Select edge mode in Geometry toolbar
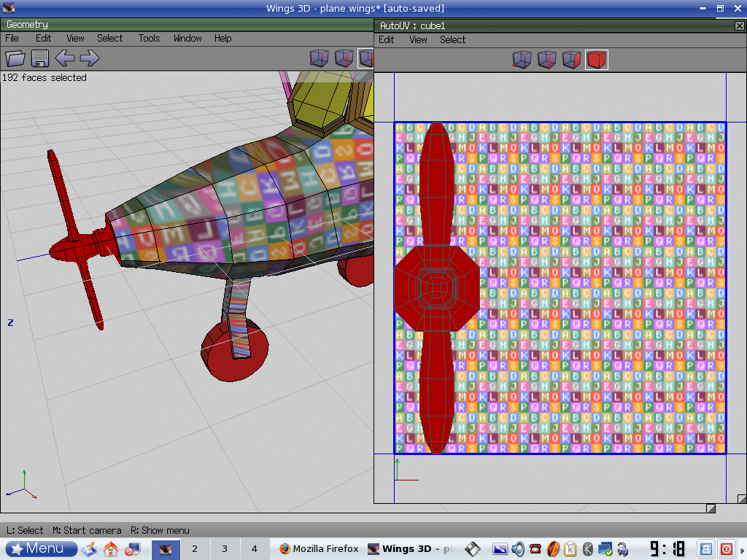This screenshot has height=560, width=747. click(x=344, y=58)
